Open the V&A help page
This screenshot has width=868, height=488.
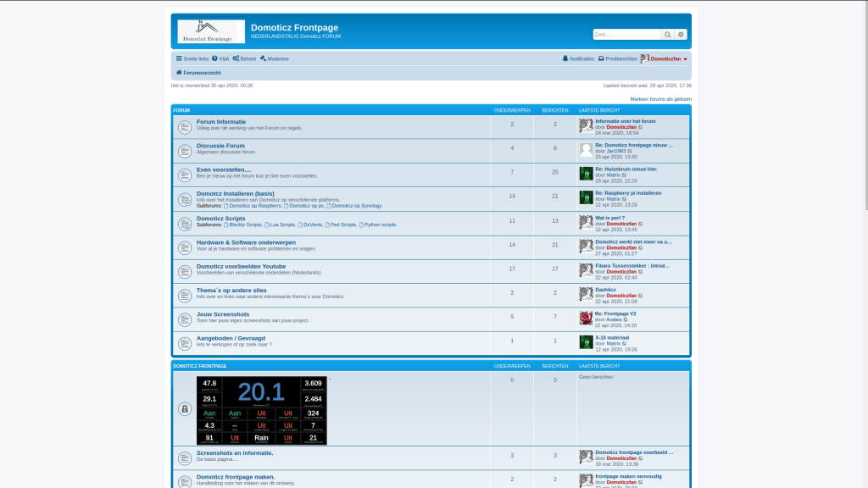[220, 58]
